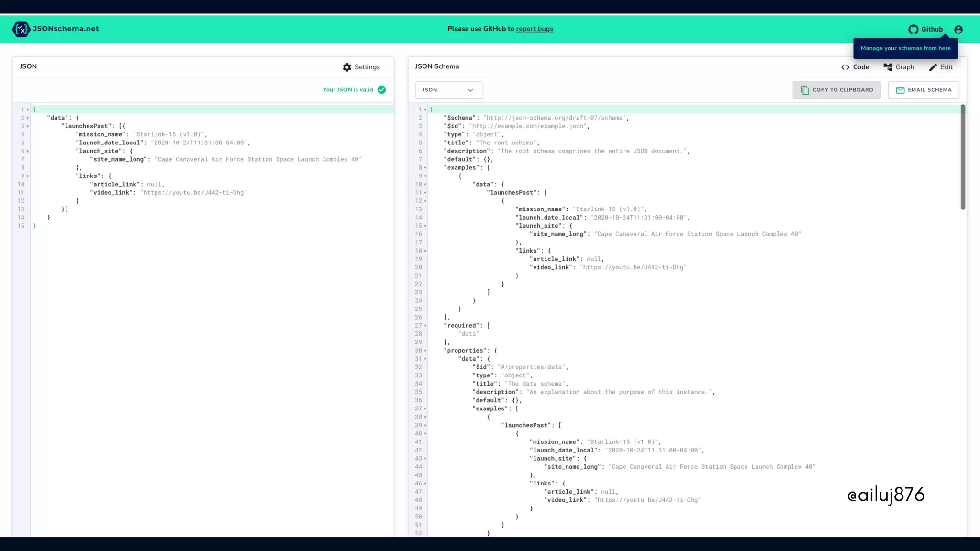Click the schema panel vertical scrollbar thumb
Screen dimensions: 980x551
pyautogui.click(x=962, y=158)
